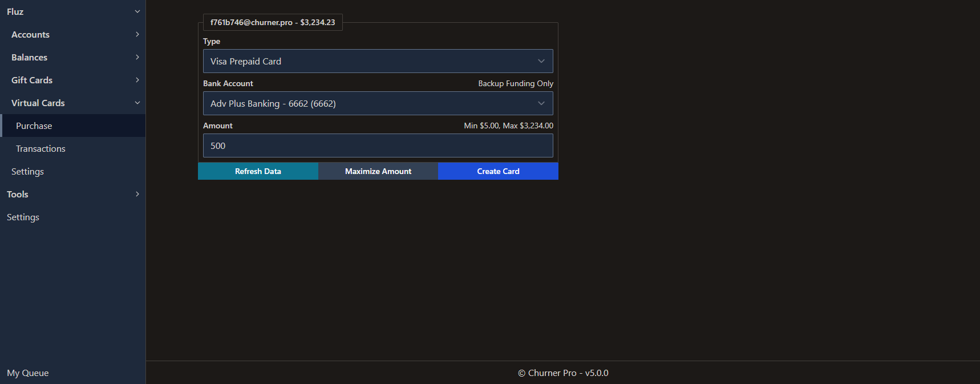Expand the Gift Cards submenu arrow

pos(137,80)
